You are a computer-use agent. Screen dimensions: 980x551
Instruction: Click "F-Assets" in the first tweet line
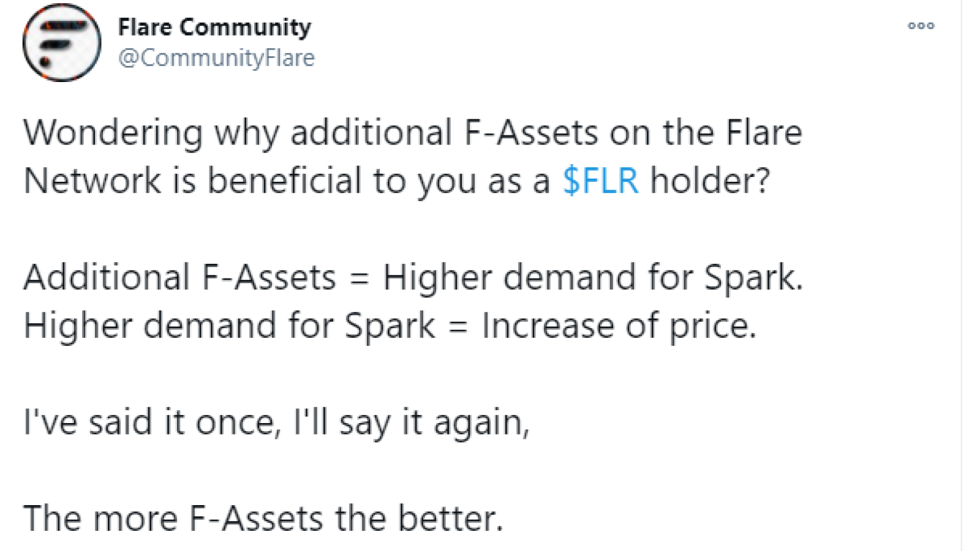[530, 132]
